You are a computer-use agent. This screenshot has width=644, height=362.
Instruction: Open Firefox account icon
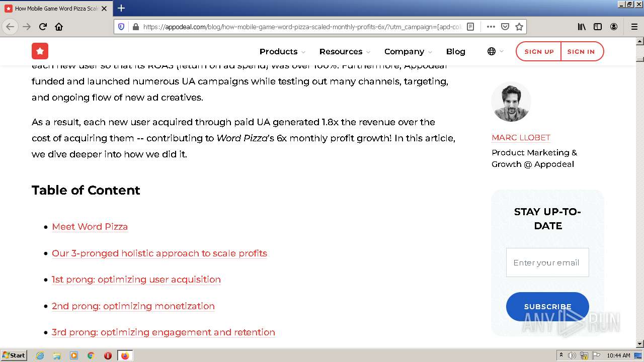click(614, 27)
